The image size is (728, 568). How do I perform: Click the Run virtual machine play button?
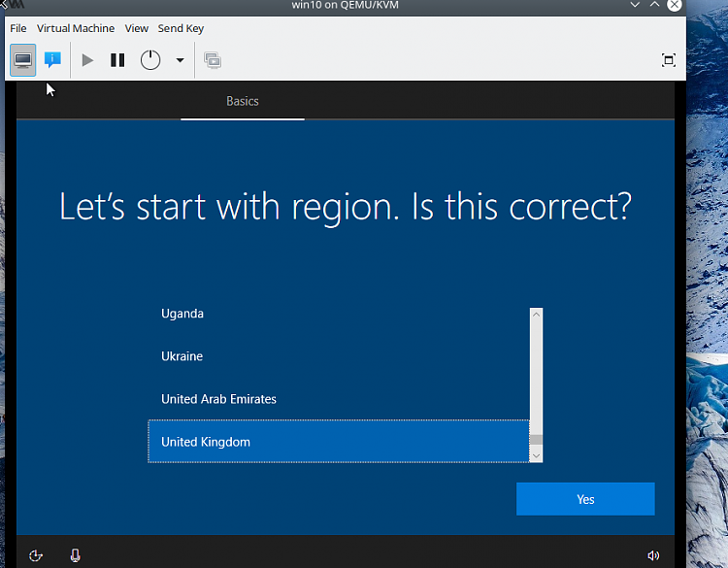87,60
